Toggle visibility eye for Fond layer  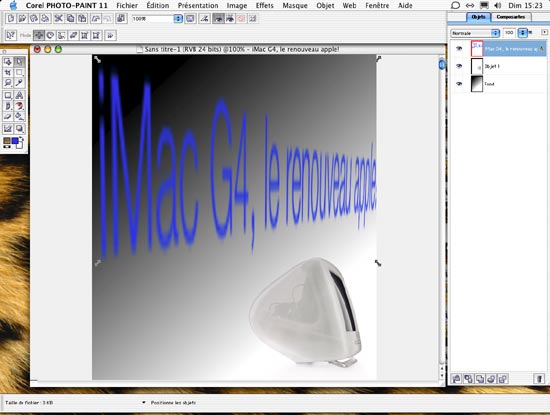(459, 83)
